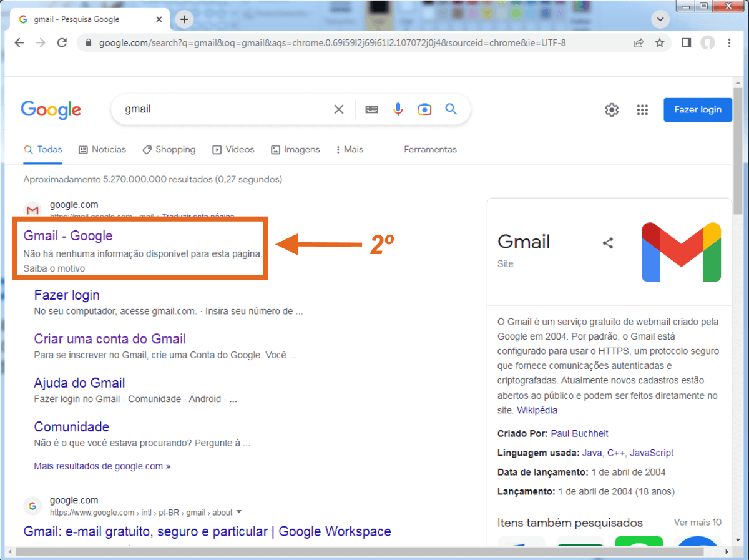
Task: Open Ferramentas search tools
Action: (x=430, y=150)
